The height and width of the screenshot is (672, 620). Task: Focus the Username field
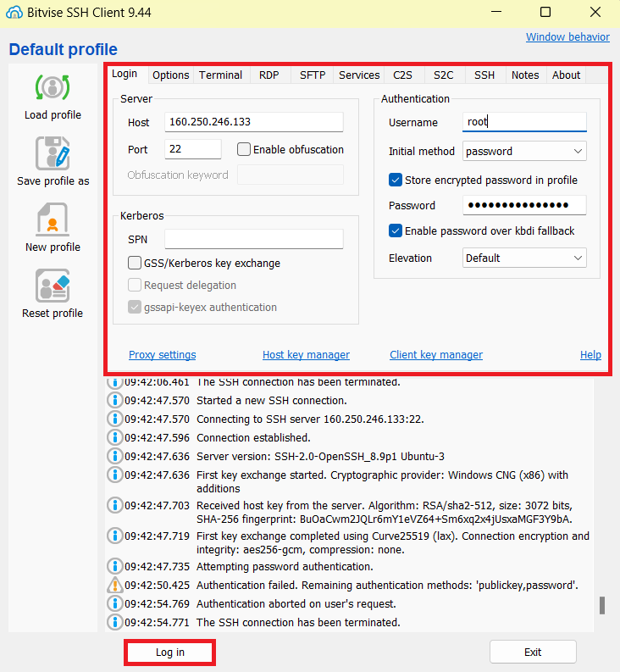pyautogui.click(x=524, y=122)
